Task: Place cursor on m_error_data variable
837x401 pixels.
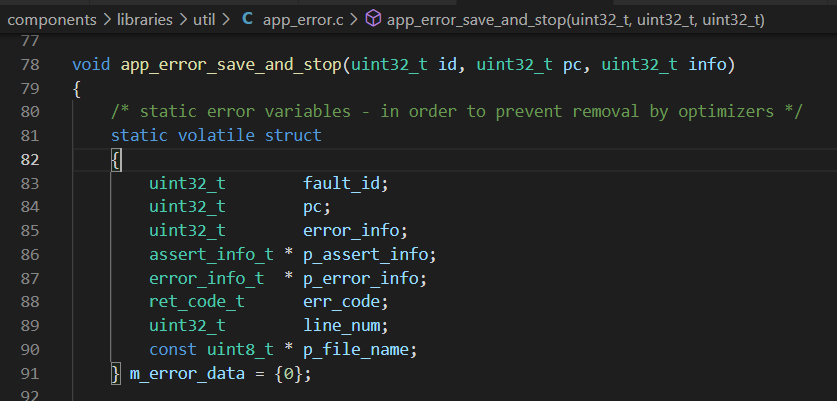Action: coord(187,373)
